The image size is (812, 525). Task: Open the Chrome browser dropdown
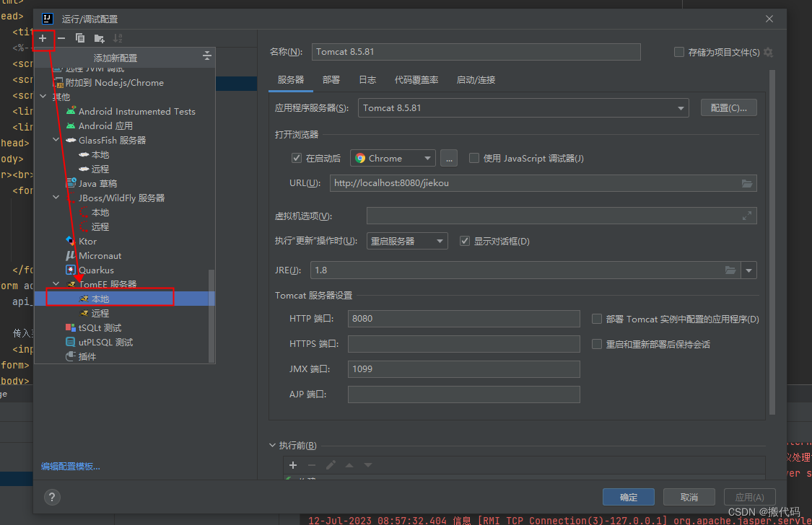tap(393, 158)
